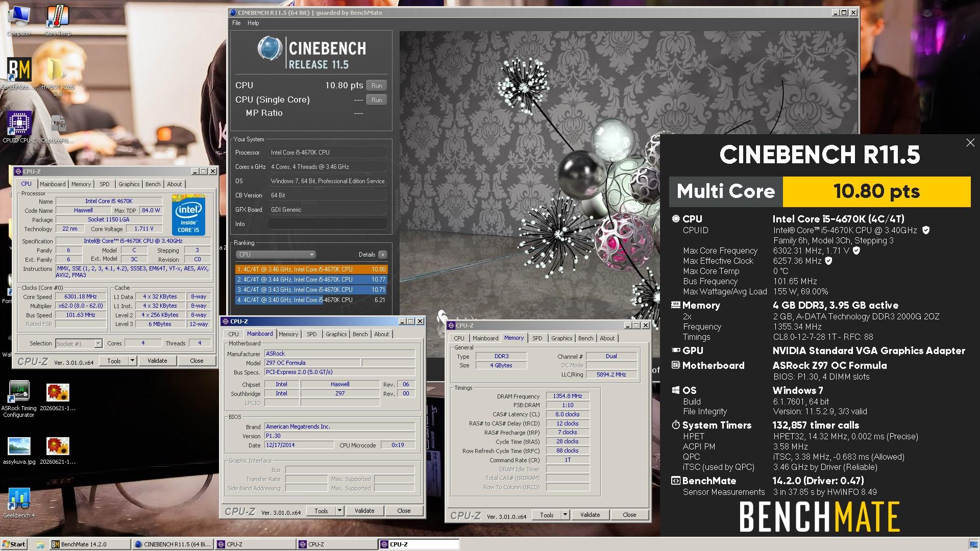
Task: Open SPD tab in Memory CPU-Z window
Action: click(x=537, y=338)
